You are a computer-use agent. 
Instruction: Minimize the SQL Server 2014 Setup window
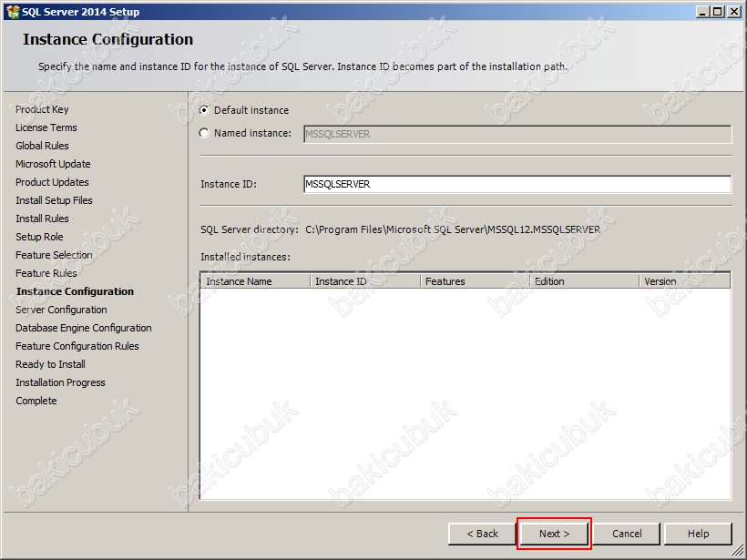[702, 12]
